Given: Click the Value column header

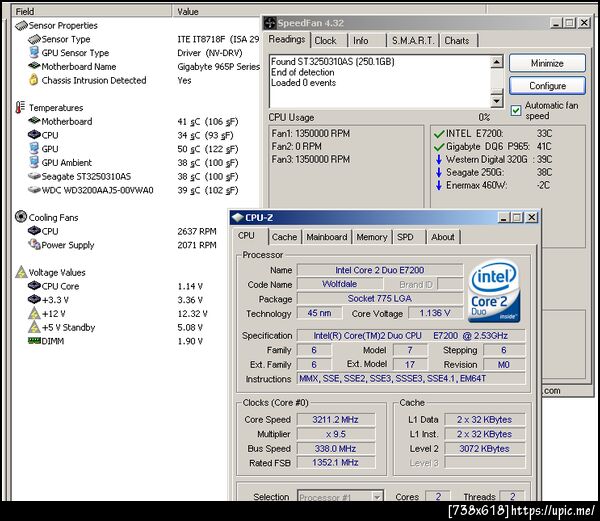Looking at the screenshot, I should pos(329,11).
